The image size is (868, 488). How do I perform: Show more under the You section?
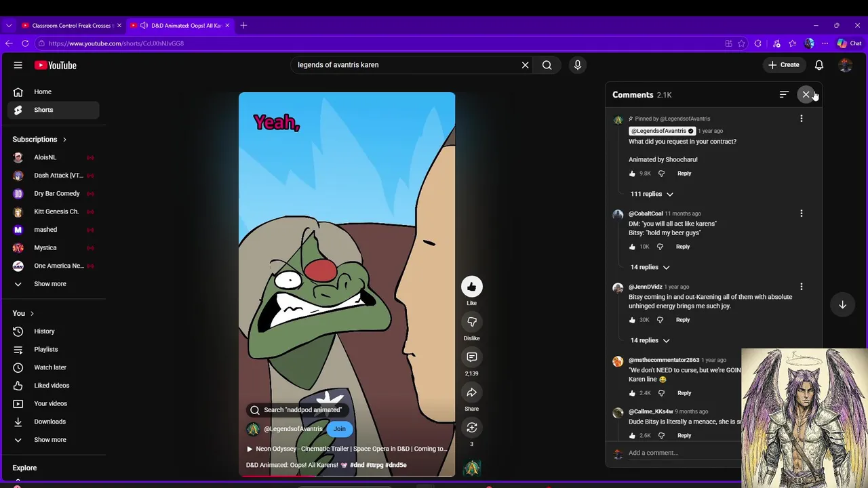coord(50,440)
